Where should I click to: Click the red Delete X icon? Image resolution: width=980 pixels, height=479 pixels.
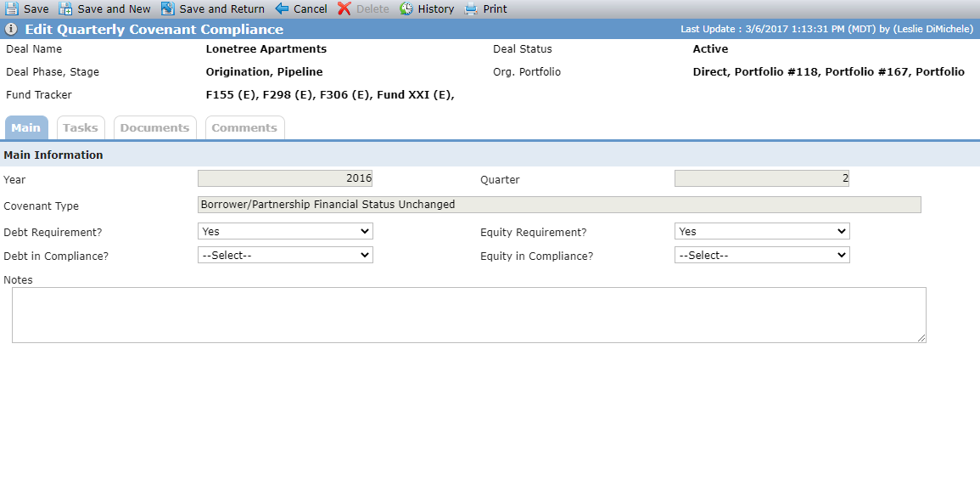pyautogui.click(x=344, y=8)
